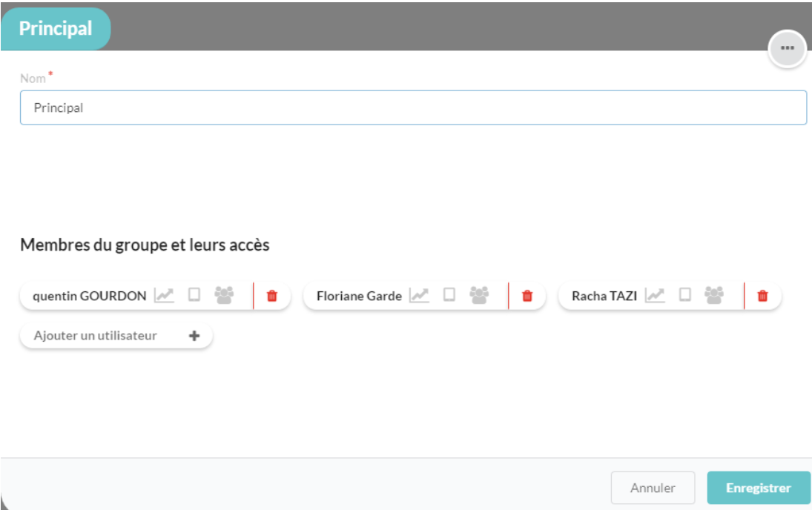This screenshot has height=510, width=812.
Task: Delete Racha TAZI with the trash icon
Action: click(762, 296)
